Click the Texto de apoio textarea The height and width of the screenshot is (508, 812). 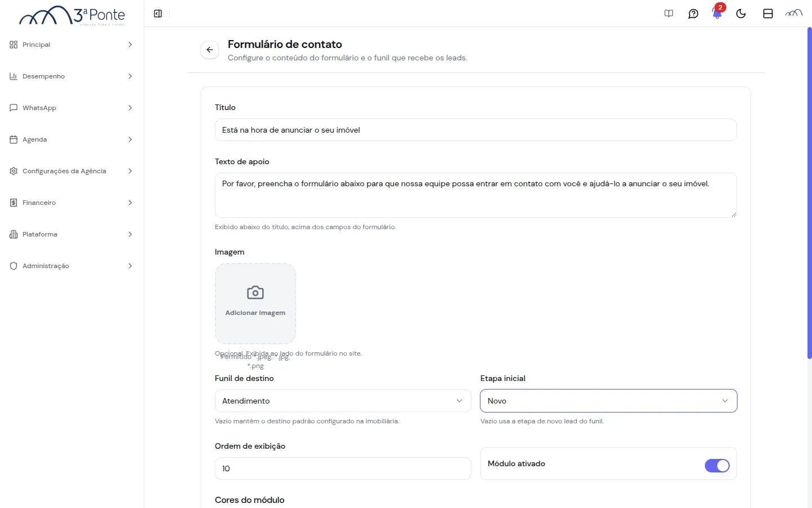pyautogui.click(x=475, y=195)
